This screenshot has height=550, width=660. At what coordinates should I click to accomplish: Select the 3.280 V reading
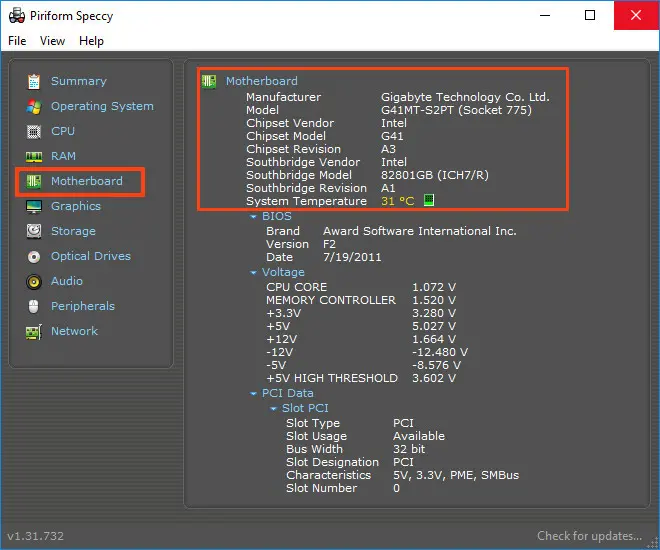pyautogui.click(x=434, y=314)
